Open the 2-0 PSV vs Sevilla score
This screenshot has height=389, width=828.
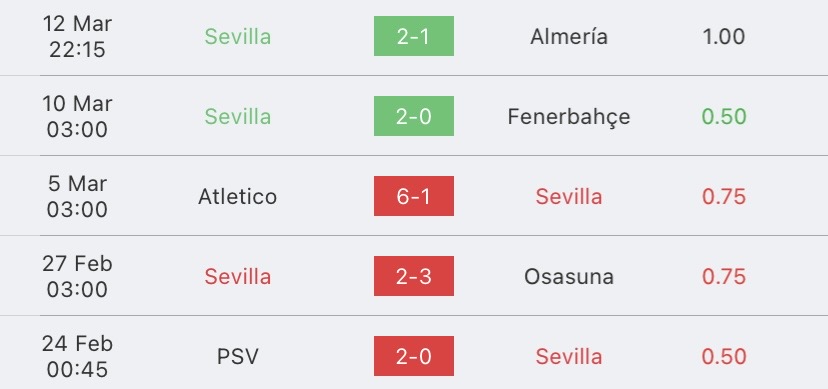[413, 356]
